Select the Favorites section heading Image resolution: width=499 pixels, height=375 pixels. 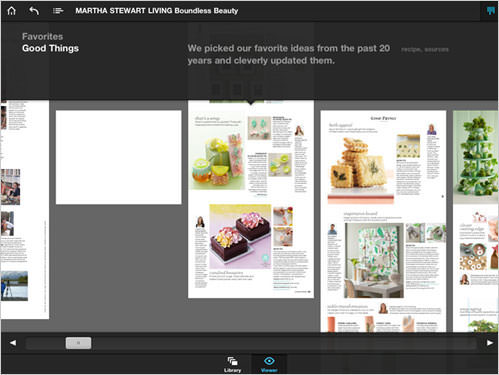click(x=42, y=36)
